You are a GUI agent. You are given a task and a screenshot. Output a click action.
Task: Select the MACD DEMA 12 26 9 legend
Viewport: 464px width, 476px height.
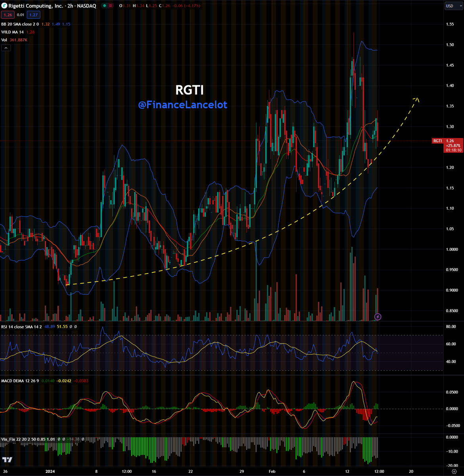[21, 381]
